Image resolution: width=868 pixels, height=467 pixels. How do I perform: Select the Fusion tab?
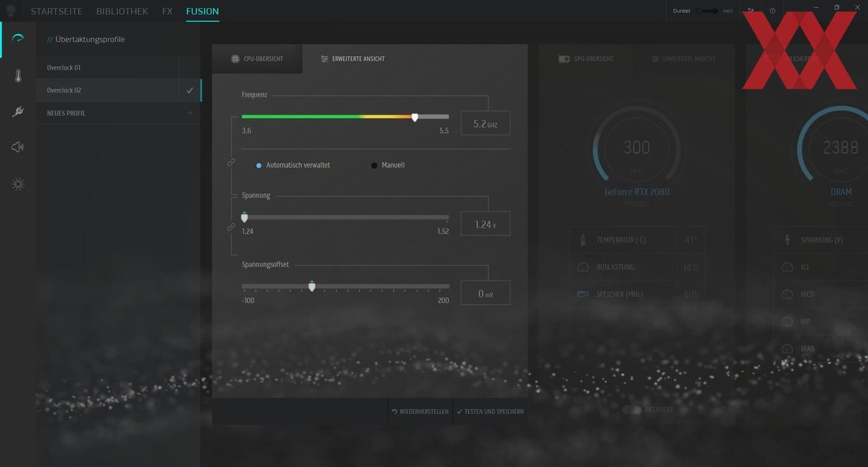[x=202, y=11]
